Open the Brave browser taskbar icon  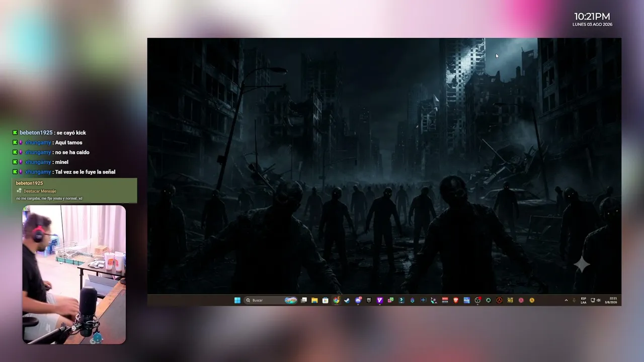click(x=456, y=300)
